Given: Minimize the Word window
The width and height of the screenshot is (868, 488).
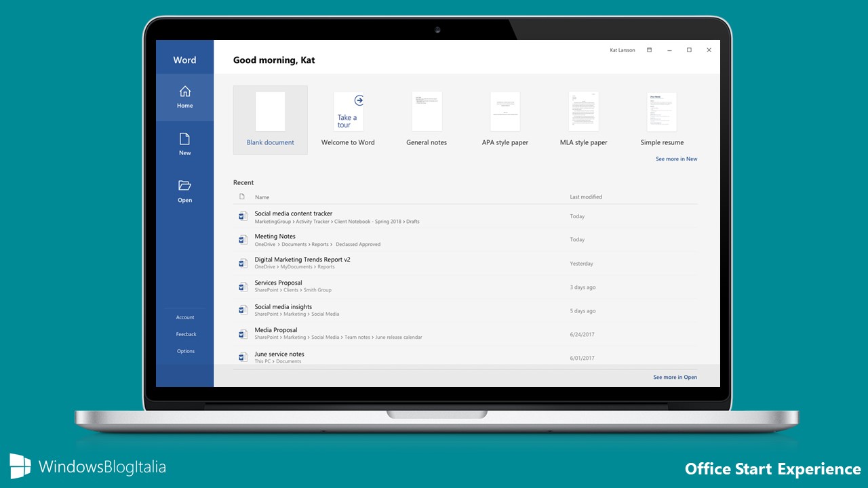Looking at the screenshot, I should click(668, 50).
